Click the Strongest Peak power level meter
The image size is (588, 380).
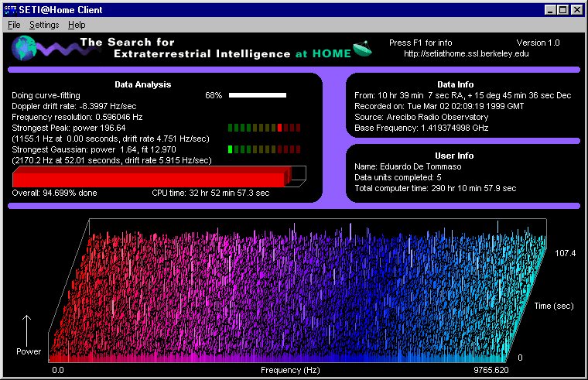pyautogui.click(x=264, y=128)
